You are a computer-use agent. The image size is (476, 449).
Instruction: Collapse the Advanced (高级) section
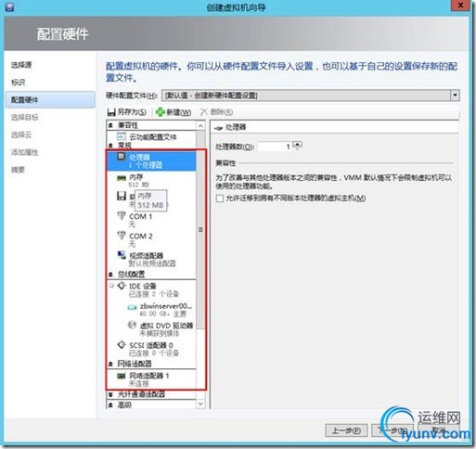click(x=110, y=405)
